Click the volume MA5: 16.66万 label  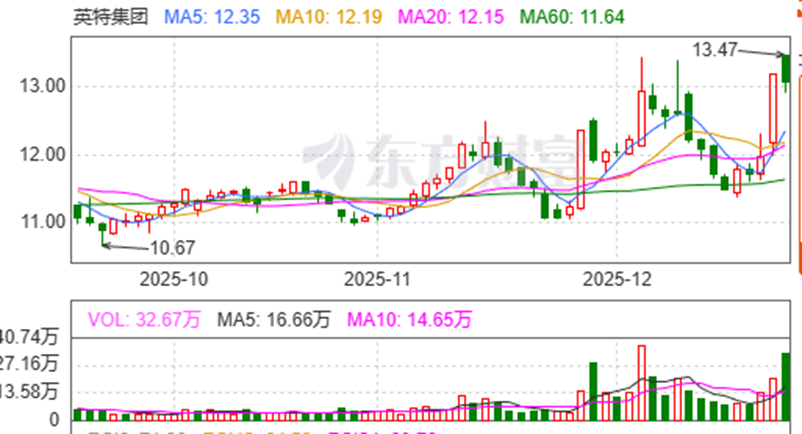(x=274, y=320)
